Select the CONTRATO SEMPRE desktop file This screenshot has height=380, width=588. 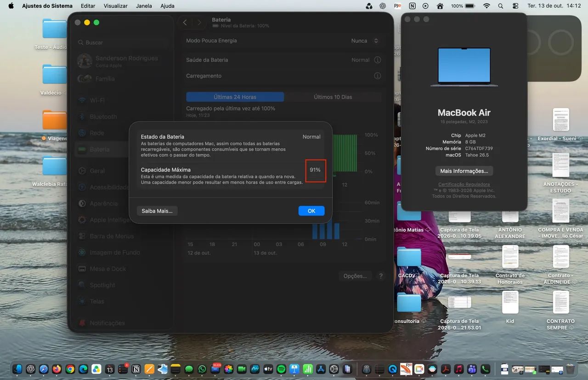pyautogui.click(x=560, y=310)
